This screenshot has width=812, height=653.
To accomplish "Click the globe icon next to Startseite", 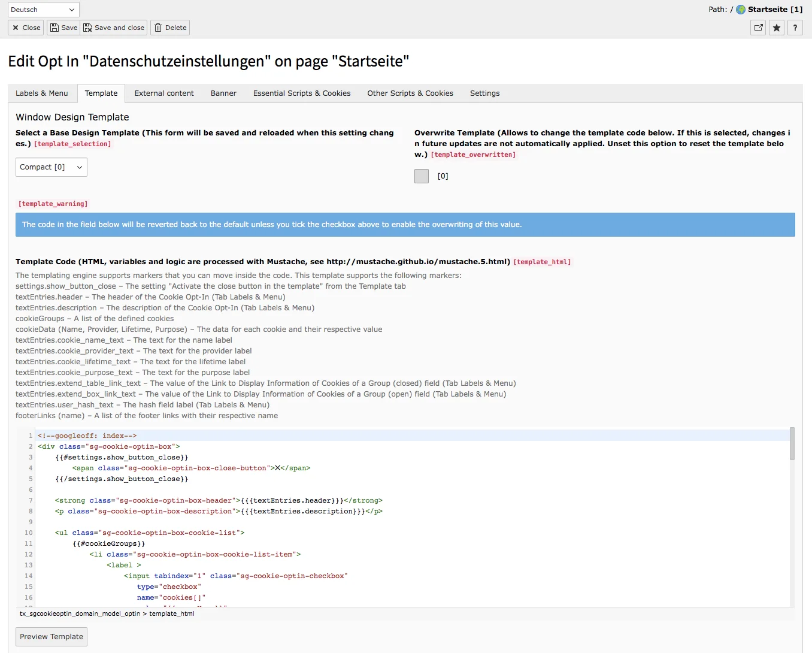I will (740, 9).
